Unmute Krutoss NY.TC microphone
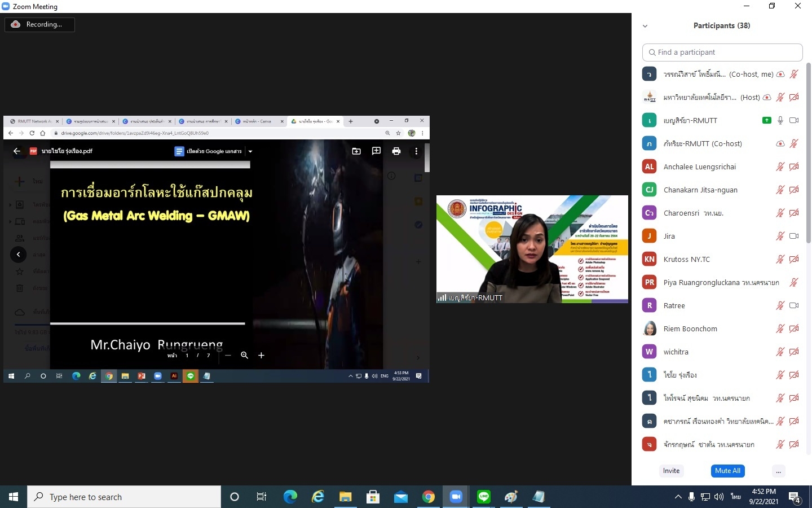 tap(780, 259)
